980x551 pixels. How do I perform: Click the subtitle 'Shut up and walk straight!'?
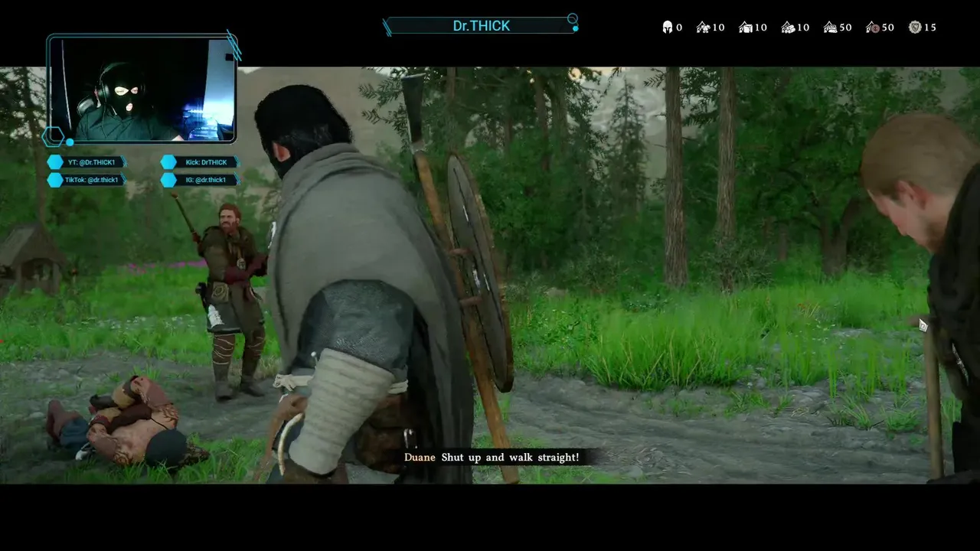[x=510, y=458]
